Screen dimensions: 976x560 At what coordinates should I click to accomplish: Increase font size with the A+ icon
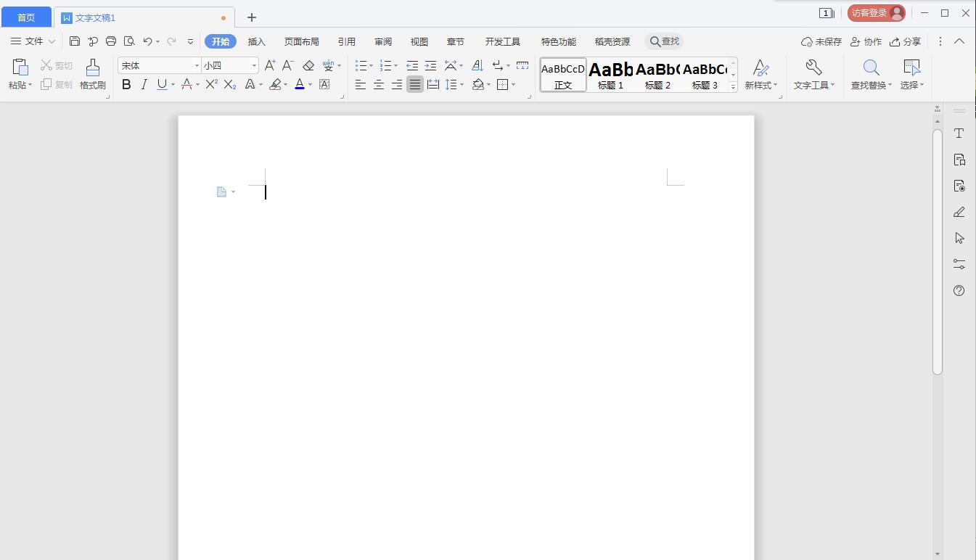point(270,65)
